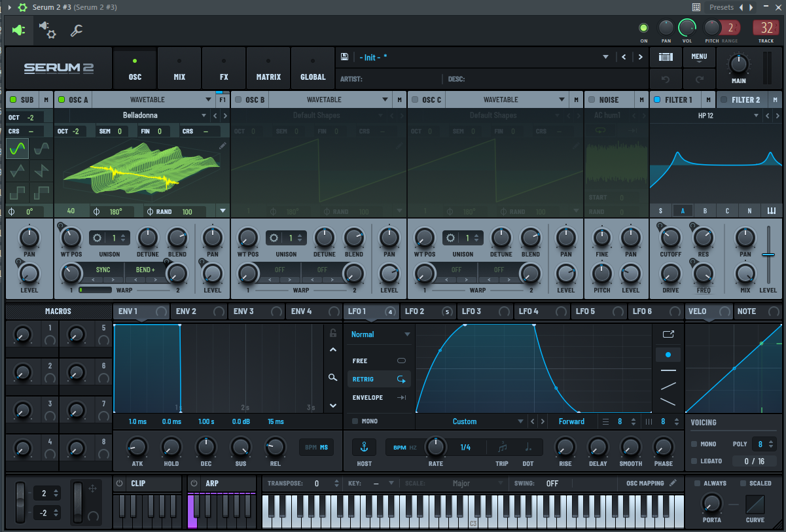786x532 pixels.
Task: Select the ENVELOPE LFO trigger mode
Action: pos(379,397)
